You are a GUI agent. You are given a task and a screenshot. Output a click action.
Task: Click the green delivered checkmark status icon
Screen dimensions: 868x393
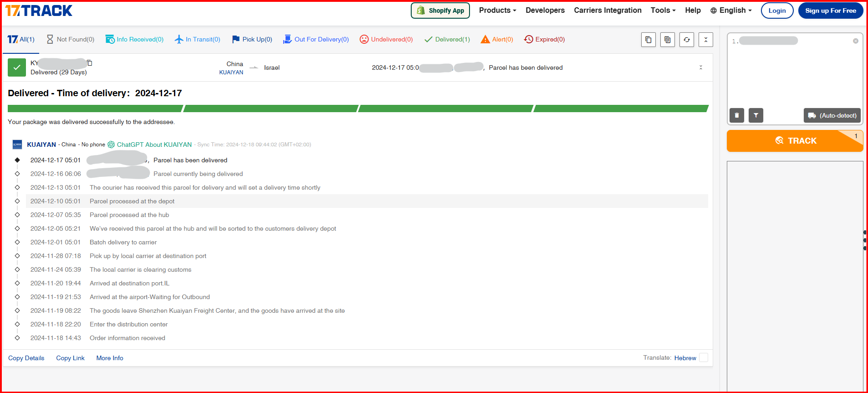point(17,67)
